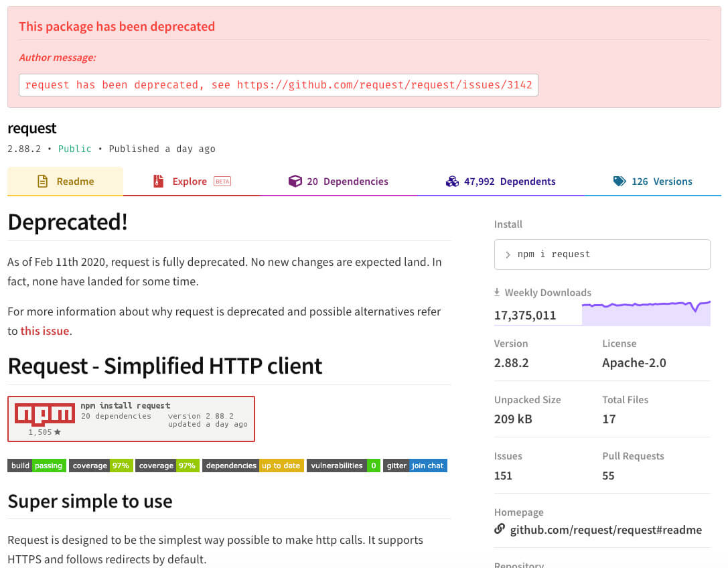Screen dimensions: 728x568
Task: Open the Readme tab
Action: pyautogui.click(x=66, y=181)
